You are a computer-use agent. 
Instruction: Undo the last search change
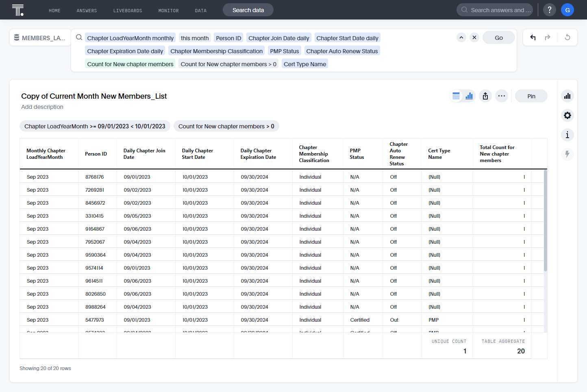click(533, 37)
